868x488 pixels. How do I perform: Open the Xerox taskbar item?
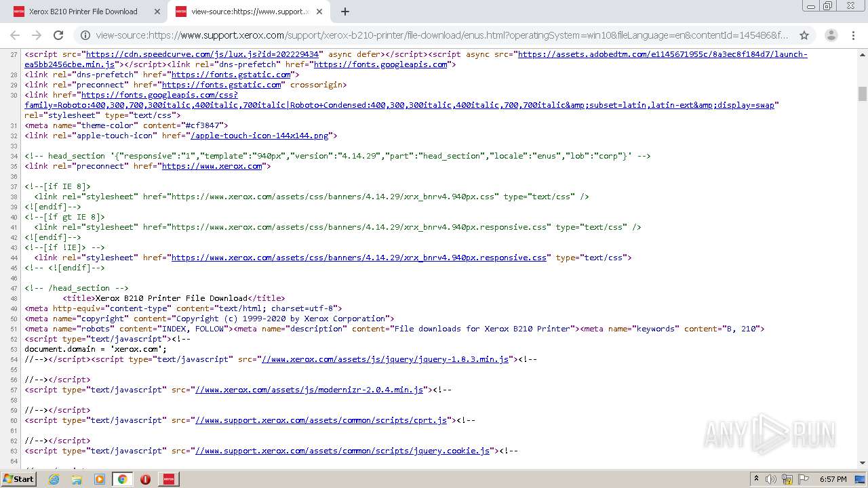pos(168,479)
